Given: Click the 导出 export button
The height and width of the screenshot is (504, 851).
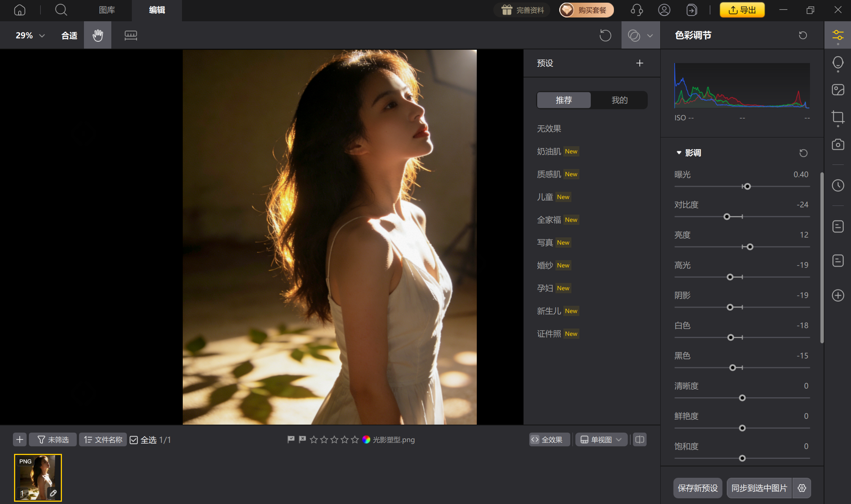Looking at the screenshot, I should (x=742, y=10).
